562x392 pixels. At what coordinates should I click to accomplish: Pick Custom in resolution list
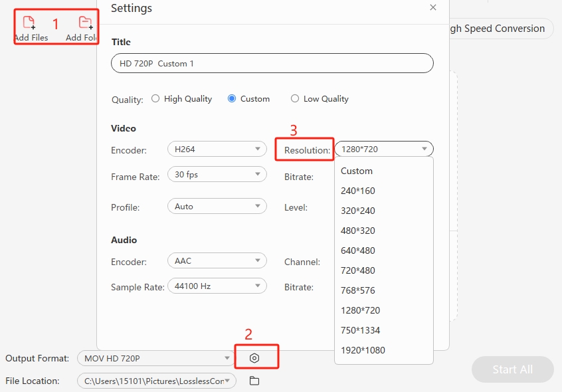[x=357, y=171]
